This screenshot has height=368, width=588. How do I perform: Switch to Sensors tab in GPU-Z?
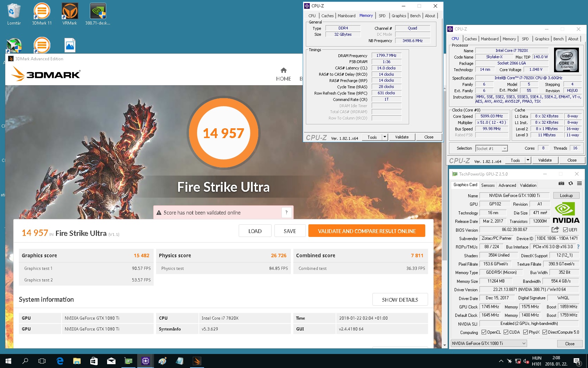pyautogui.click(x=488, y=185)
